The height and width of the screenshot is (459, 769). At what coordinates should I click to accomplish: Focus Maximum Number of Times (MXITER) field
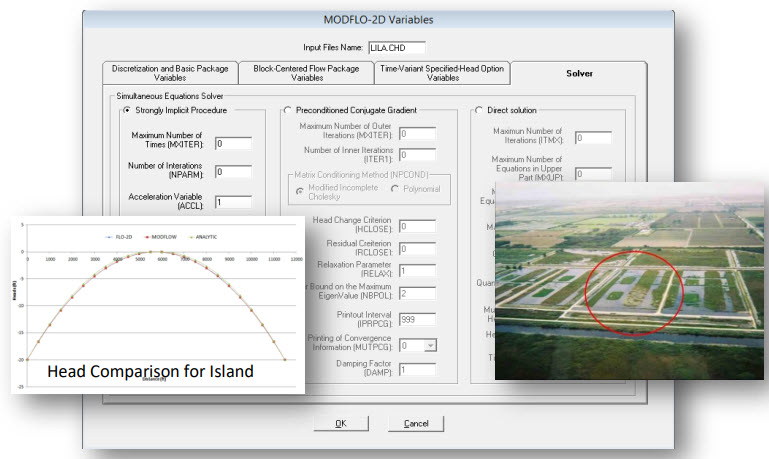pyautogui.click(x=232, y=144)
